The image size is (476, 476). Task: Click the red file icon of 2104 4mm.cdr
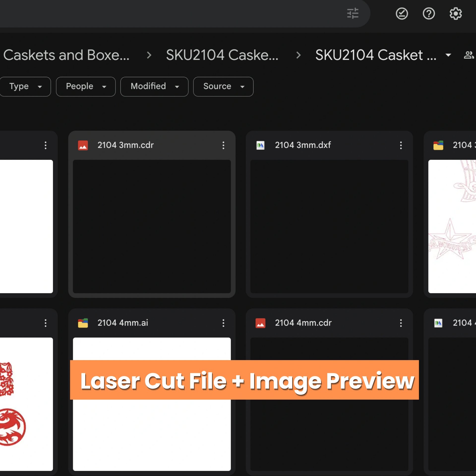point(260,323)
